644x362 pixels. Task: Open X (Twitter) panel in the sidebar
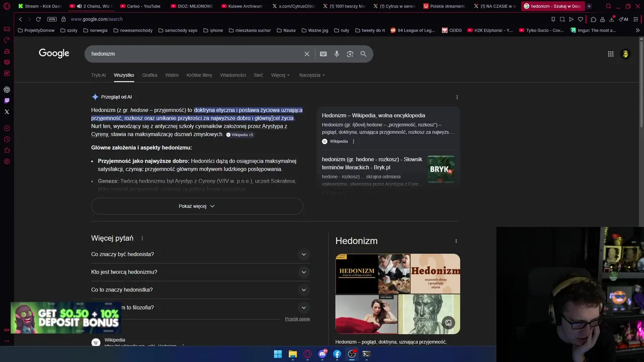pos(7,112)
